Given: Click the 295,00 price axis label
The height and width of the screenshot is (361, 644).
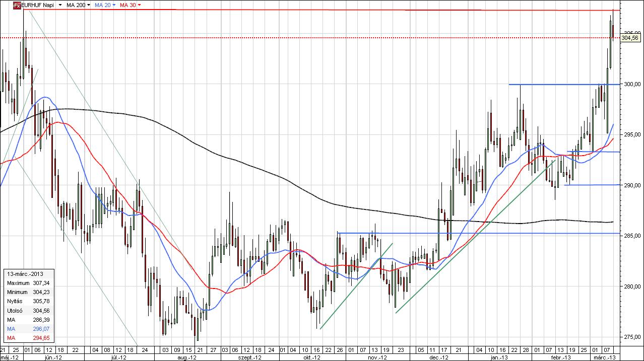Looking at the screenshot, I should tap(632, 134).
